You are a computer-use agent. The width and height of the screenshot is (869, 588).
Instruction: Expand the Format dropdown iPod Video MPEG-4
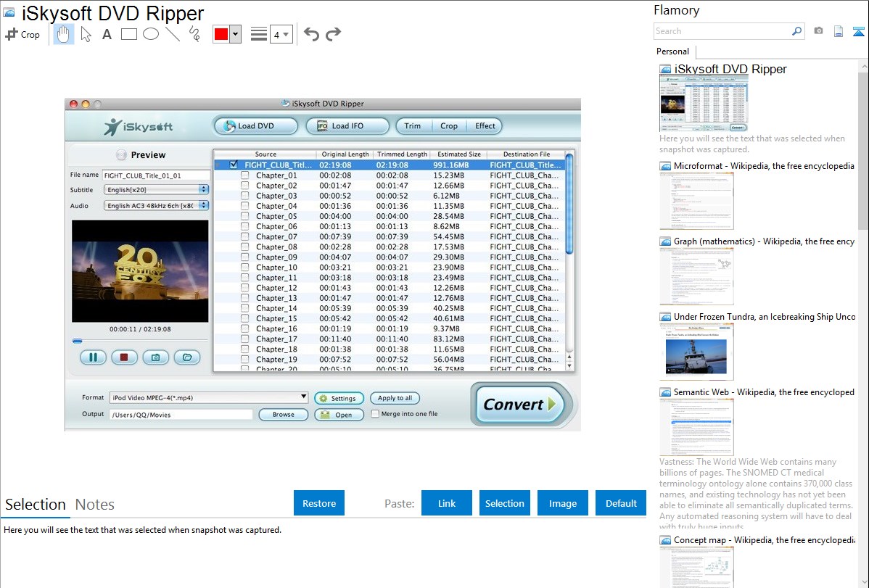[208, 397]
